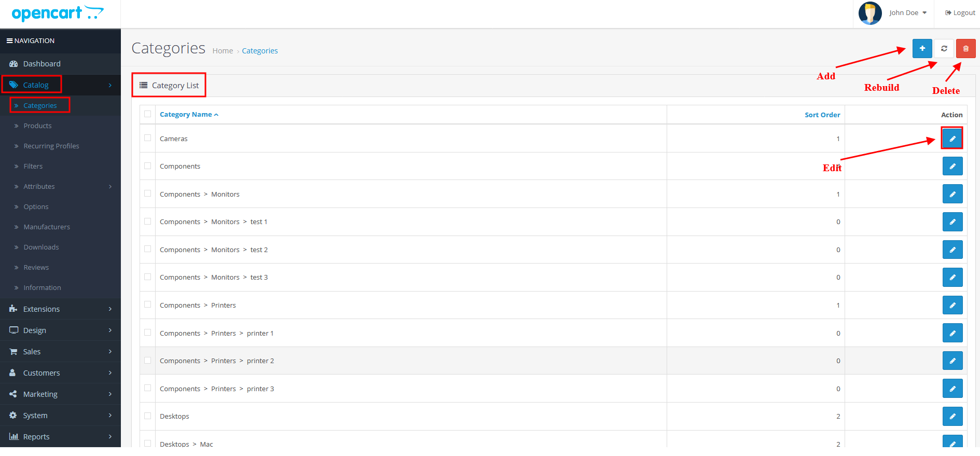Click the Logout link
980x456 pixels.
(x=960, y=13)
